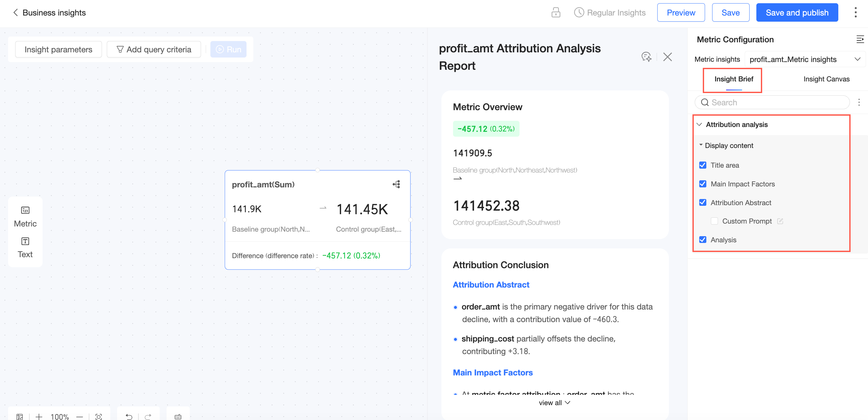Viewport: 868px width, 420px height.
Task: Add a Metric component from left sidebar
Action: [x=25, y=216]
